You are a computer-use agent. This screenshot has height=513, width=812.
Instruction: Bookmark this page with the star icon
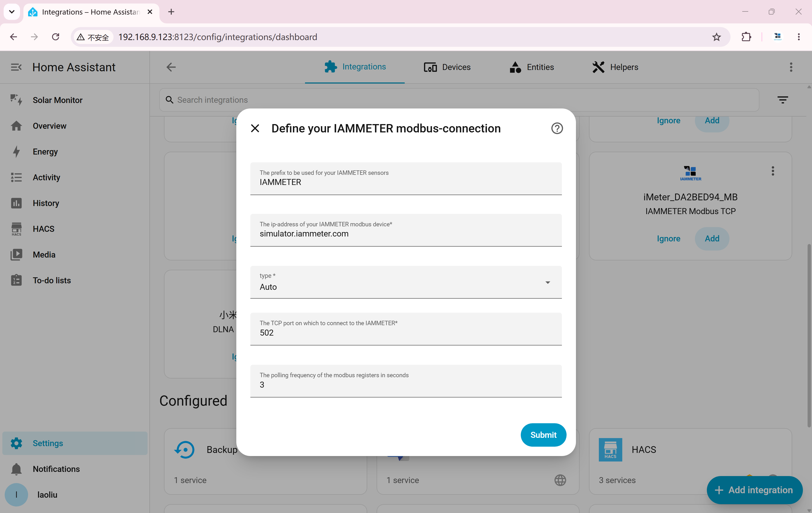[716, 37]
